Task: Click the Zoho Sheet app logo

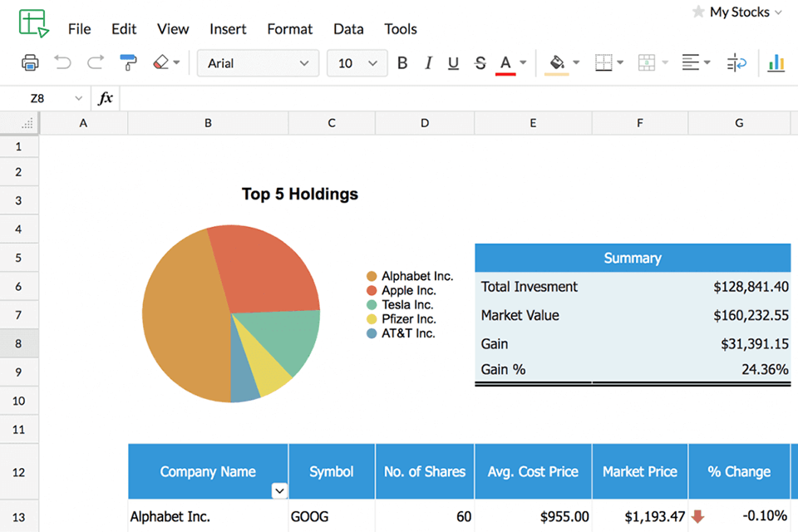Action: [33, 23]
